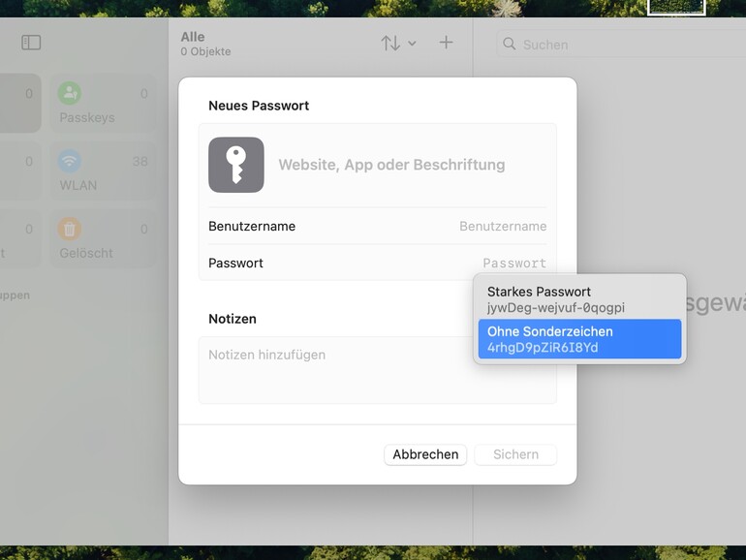Click the WLAN count 38
746x560 pixels.
(140, 162)
